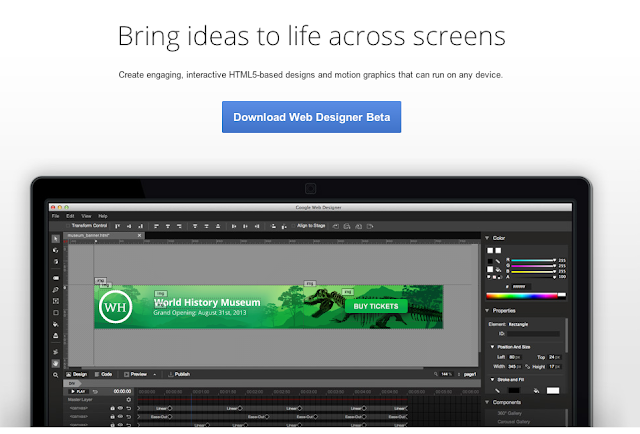640x434 pixels.
Task: Enable the Transform Control checkbox
Action: [x=68, y=226]
